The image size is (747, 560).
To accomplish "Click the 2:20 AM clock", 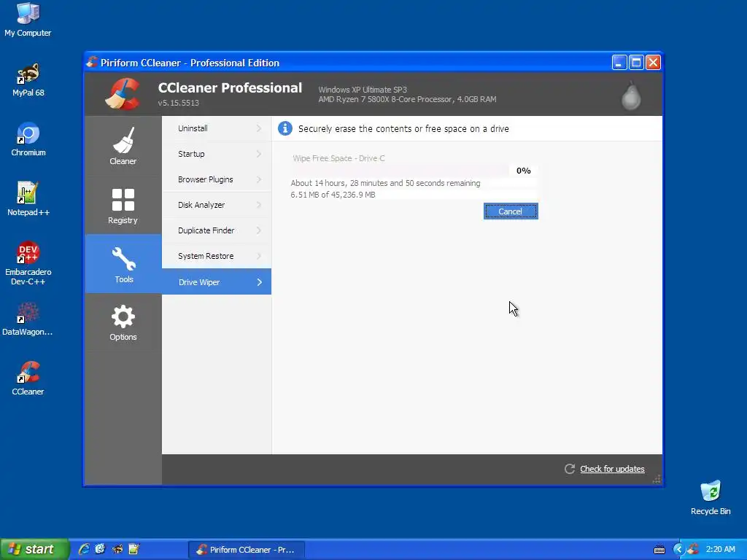I will click(x=720, y=550).
